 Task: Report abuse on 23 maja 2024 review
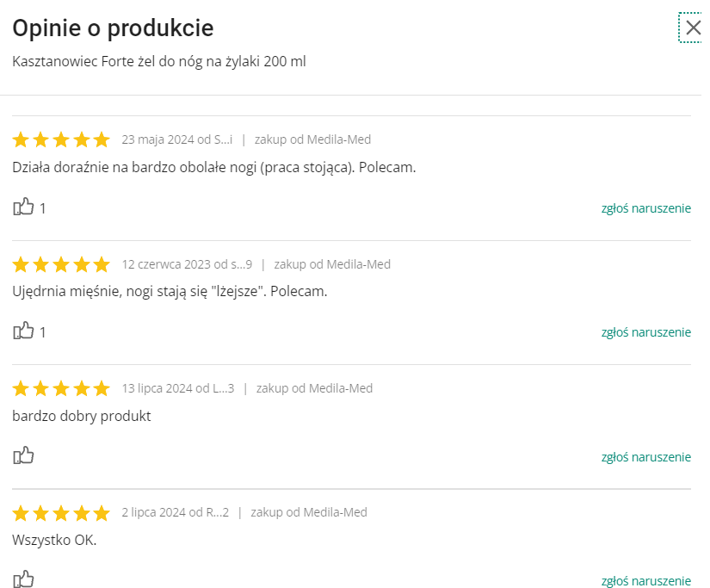(x=645, y=208)
